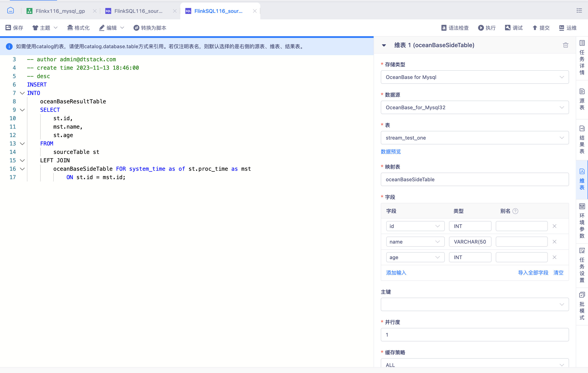Click the 并行度 input field

pos(474,335)
